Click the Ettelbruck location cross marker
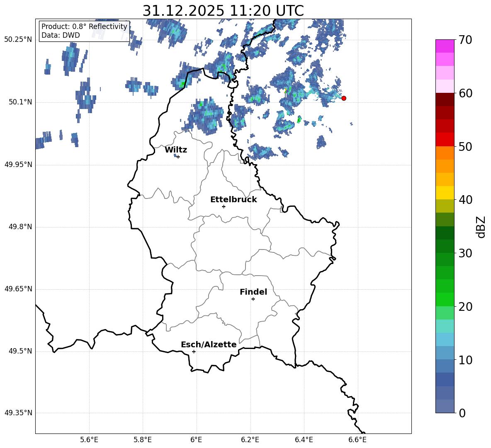 [x=224, y=206]
